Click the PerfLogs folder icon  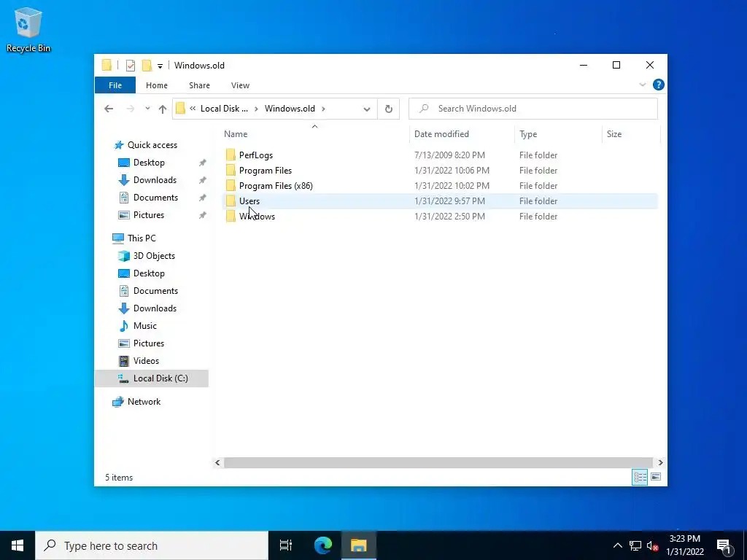pyautogui.click(x=231, y=155)
